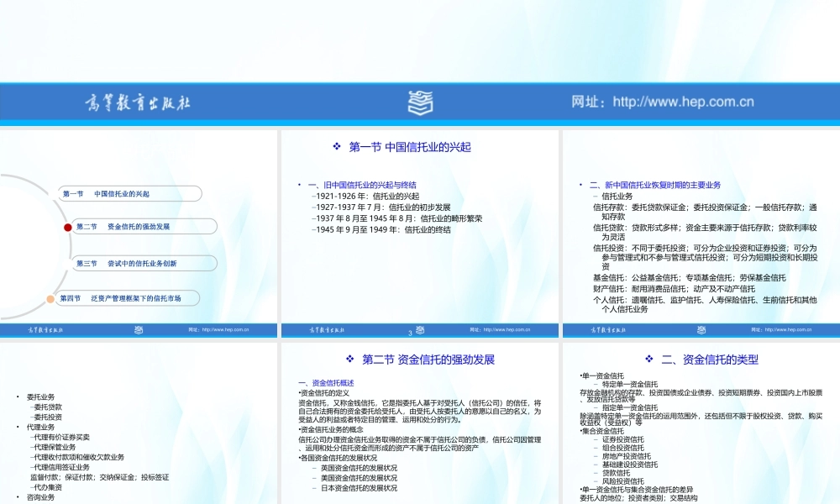Click the stacked-books logo on the contents slide footer
Image resolution: width=840 pixels, height=504 pixels.
(x=137, y=330)
